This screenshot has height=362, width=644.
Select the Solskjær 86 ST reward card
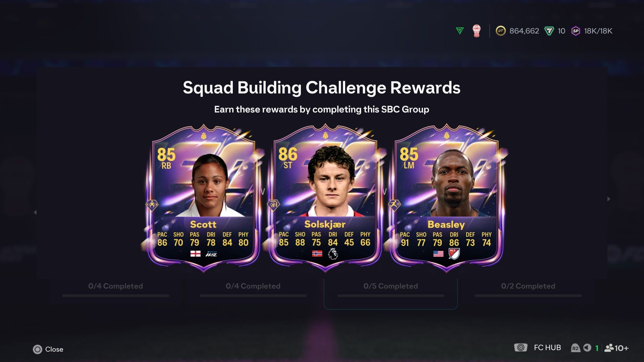pyautogui.click(x=325, y=198)
